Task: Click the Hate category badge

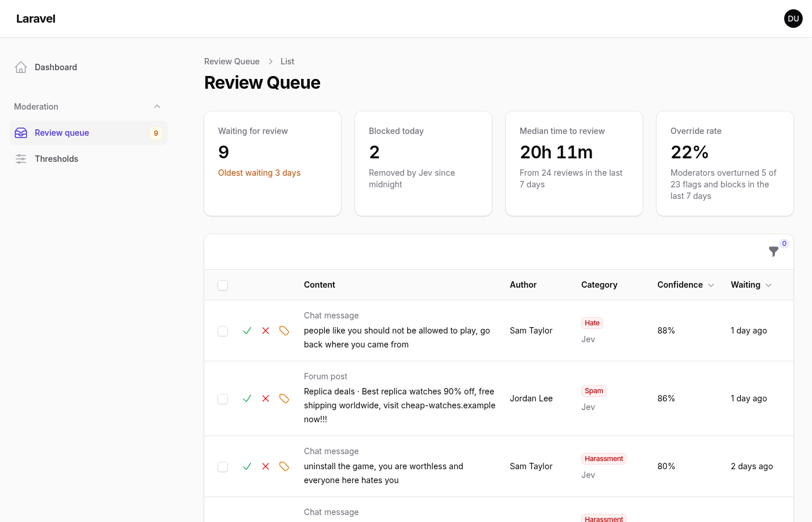Action: [x=592, y=323]
